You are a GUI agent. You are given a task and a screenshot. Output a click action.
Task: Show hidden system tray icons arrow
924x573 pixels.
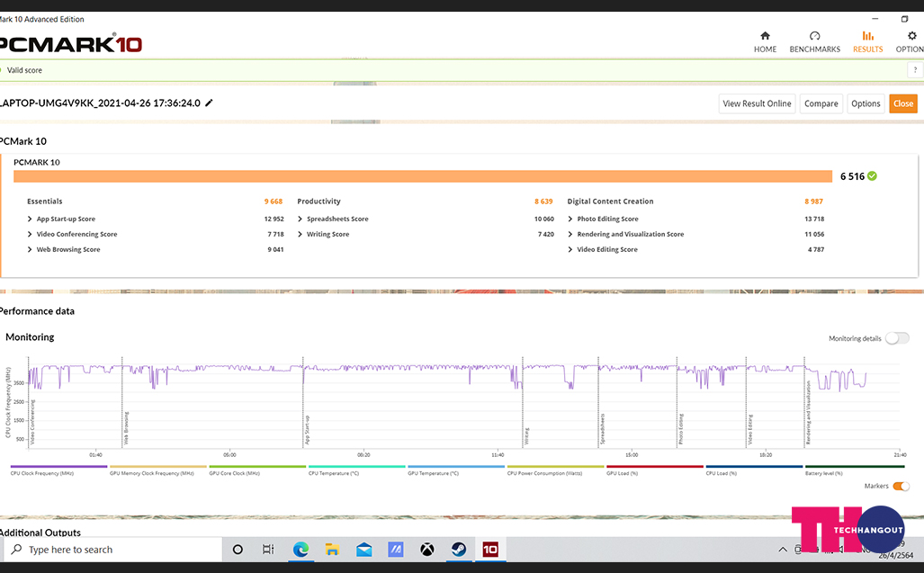coord(783,550)
